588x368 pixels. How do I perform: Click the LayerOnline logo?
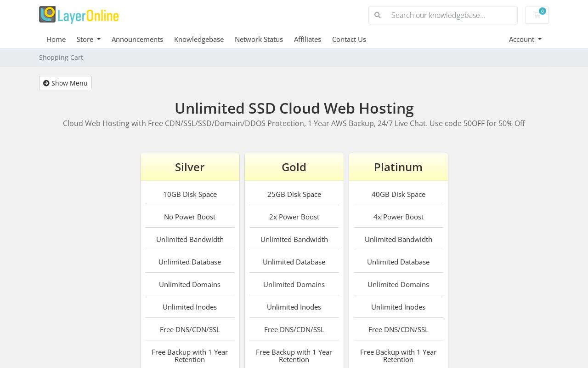coord(79,15)
